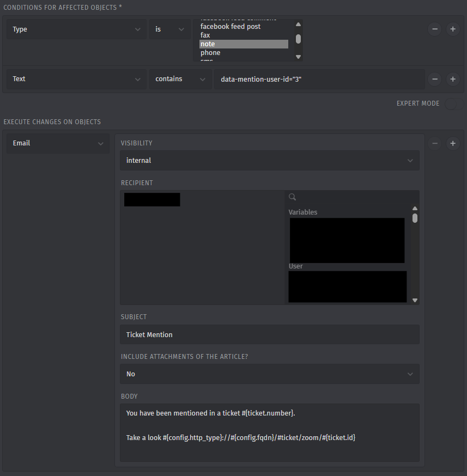The width and height of the screenshot is (467, 476).
Task: Click the minus icon beside Email action
Action: (434, 144)
